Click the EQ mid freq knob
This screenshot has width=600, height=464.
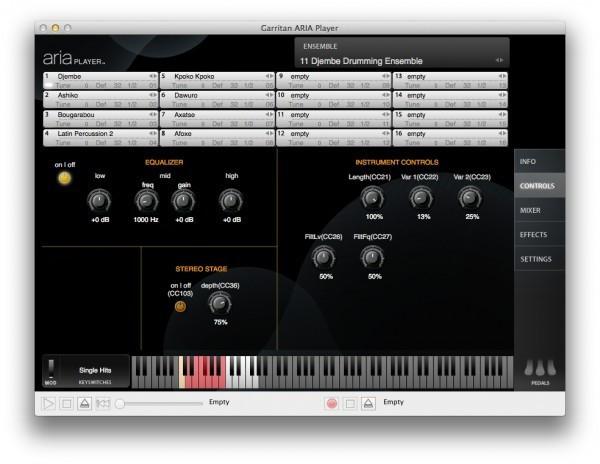[x=147, y=201]
